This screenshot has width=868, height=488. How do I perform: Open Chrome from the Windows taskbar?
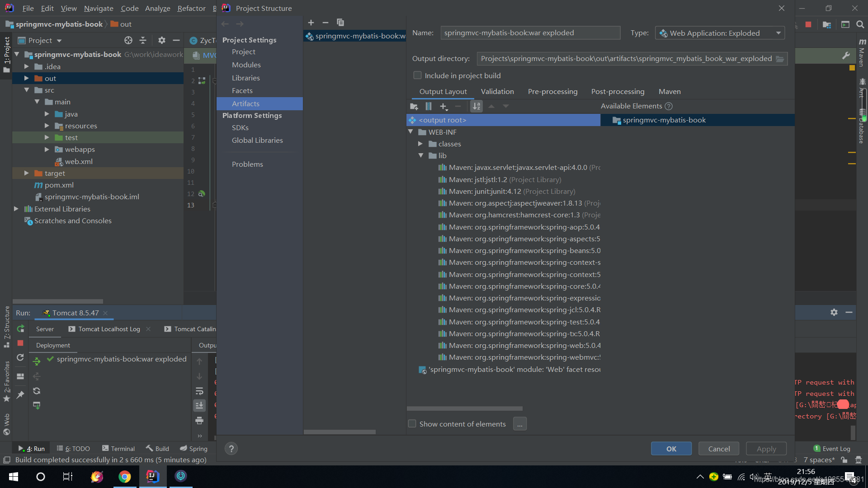pyautogui.click(x=125, y=477)
